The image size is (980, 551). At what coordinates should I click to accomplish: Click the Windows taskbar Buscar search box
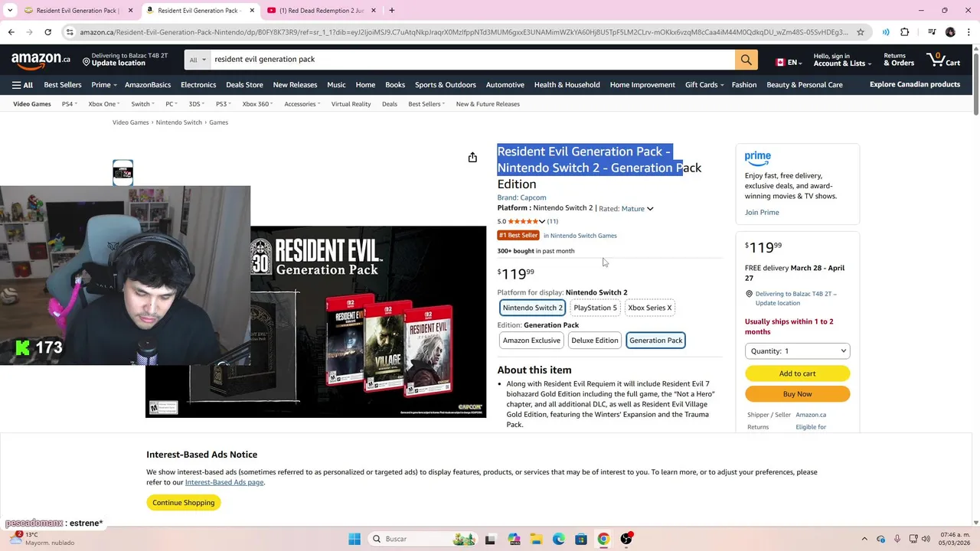(x=422, y=539)
